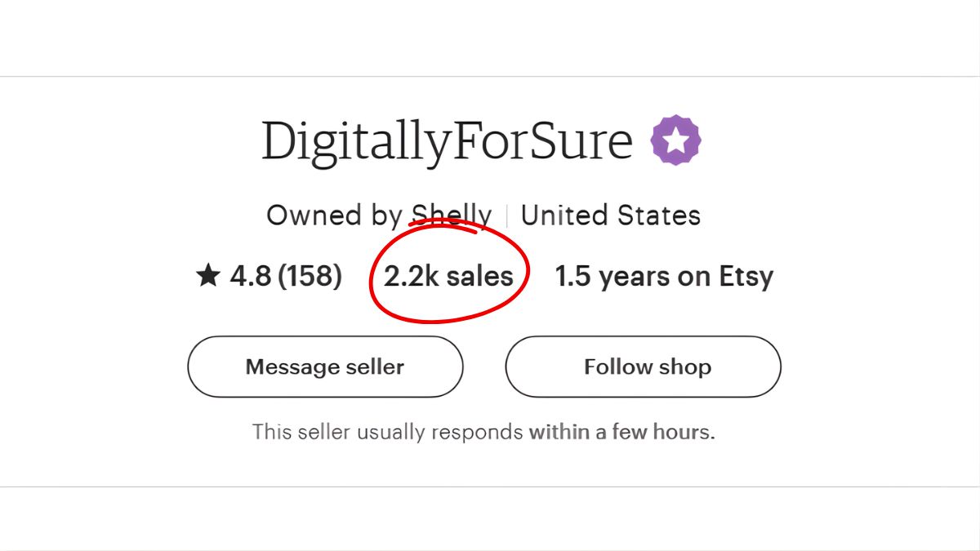Click the bold within a few hours text
This screenshot has width=980, height=551.
621,431
